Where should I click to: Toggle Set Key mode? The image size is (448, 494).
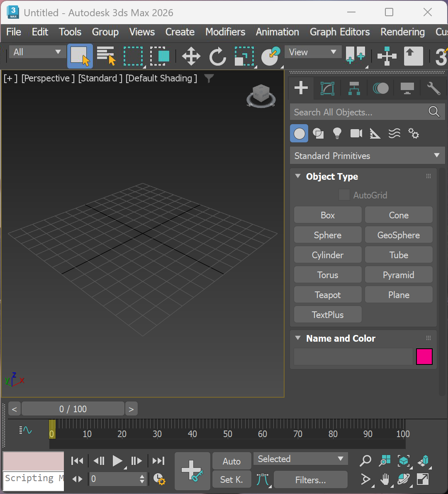(x=232, y=479)
